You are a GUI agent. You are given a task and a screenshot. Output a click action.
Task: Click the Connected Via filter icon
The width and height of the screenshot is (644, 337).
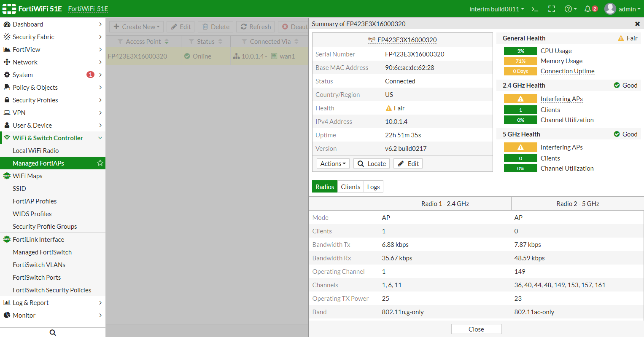tap(244, 42)
